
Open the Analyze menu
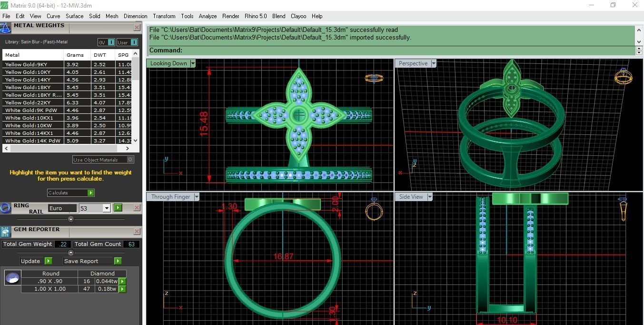click(208, 16)
